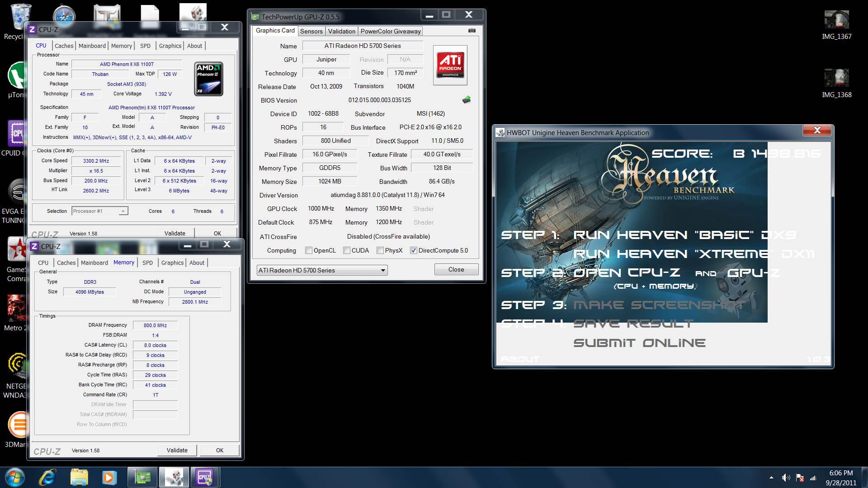This screenshot has height=488, width=868.
Task: Open the Windows Start orb
Action: 14,477
